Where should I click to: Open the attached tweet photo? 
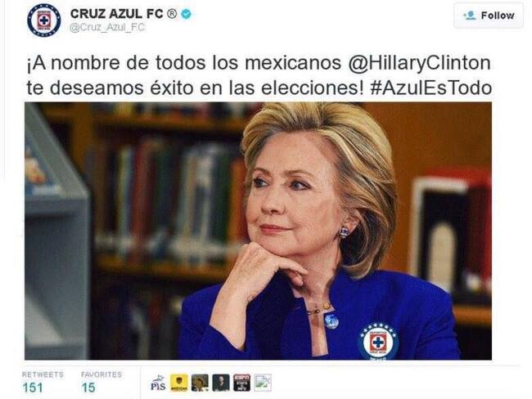(258, 231)
